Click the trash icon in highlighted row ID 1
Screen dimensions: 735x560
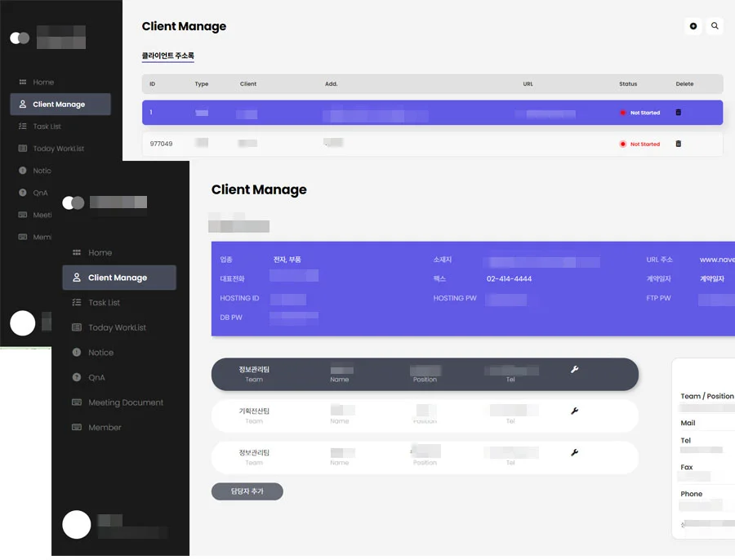click(x=678, y=113)
